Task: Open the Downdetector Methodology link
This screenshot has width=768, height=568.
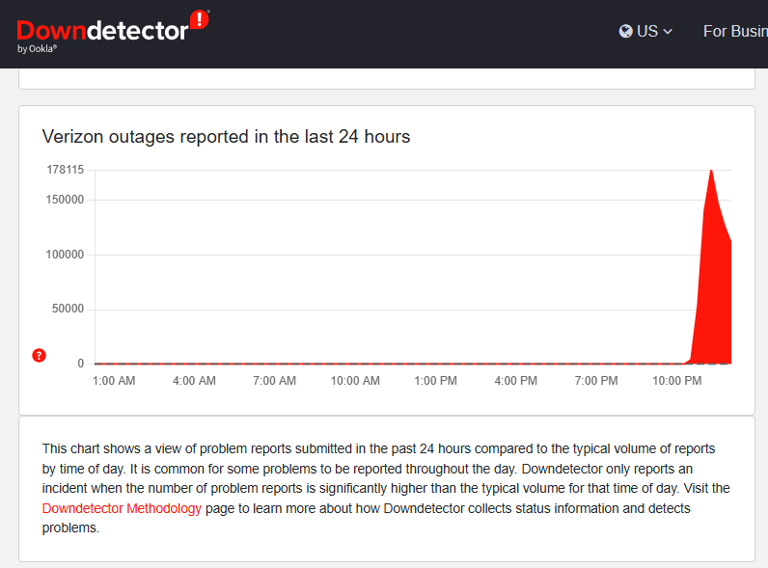Action: point(122,508)
